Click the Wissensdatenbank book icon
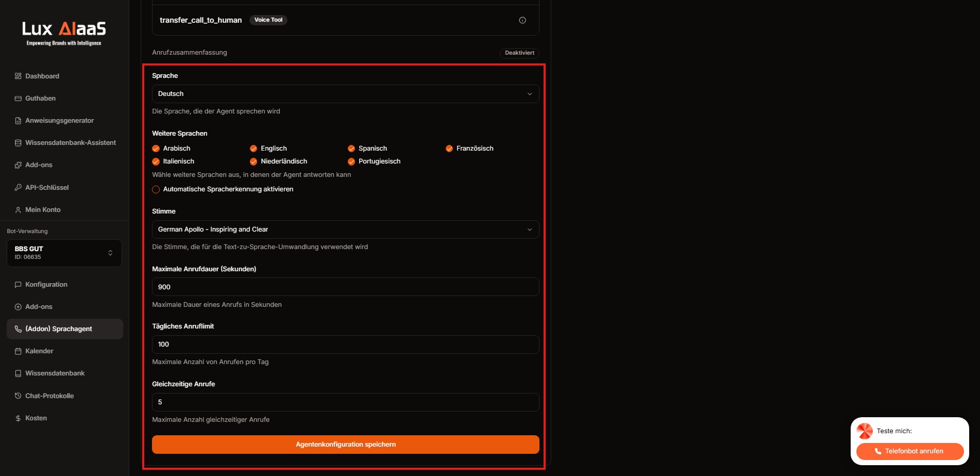Image resolution: width=980 pixels, height=476 pixels. coord(18,373)
